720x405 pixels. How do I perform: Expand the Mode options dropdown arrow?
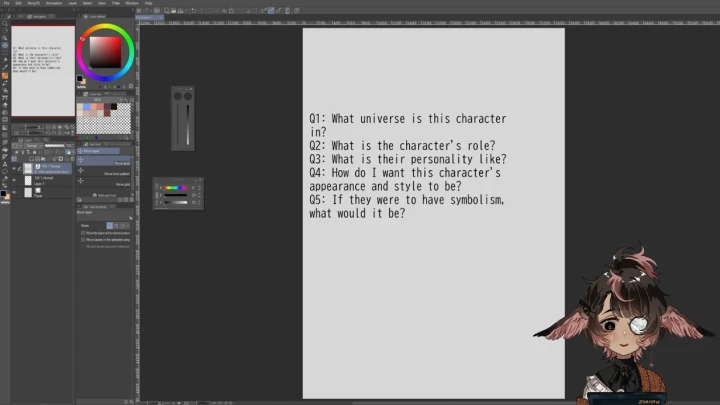coord(129,226)
